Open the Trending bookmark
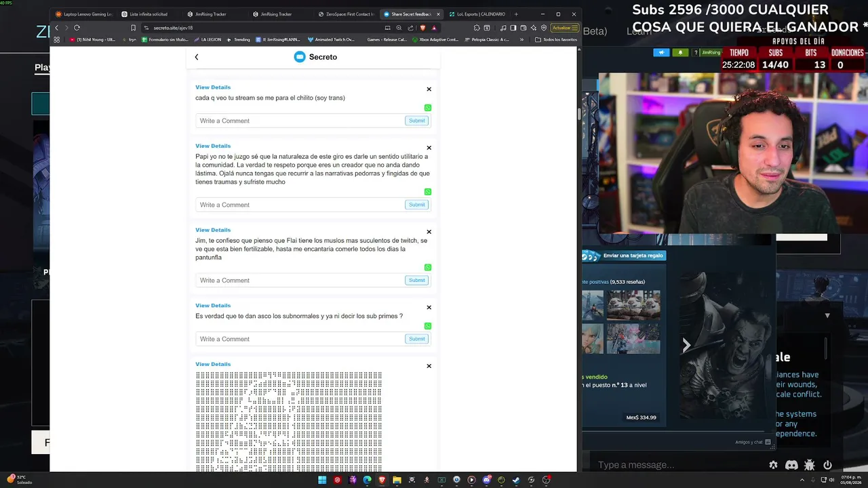The height and width of the screenshot is (488, 868). (239, 39)
